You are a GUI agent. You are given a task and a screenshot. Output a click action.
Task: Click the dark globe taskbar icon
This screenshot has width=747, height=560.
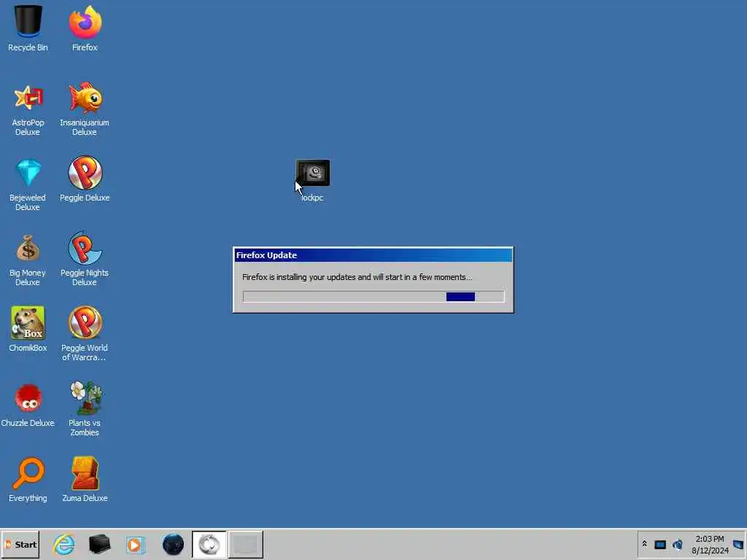click(173, 544)
